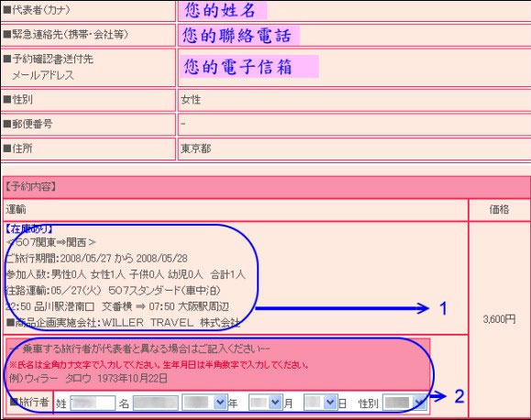Click the 【予約内容】 section header
531x420 pixels.
(30, 186)
